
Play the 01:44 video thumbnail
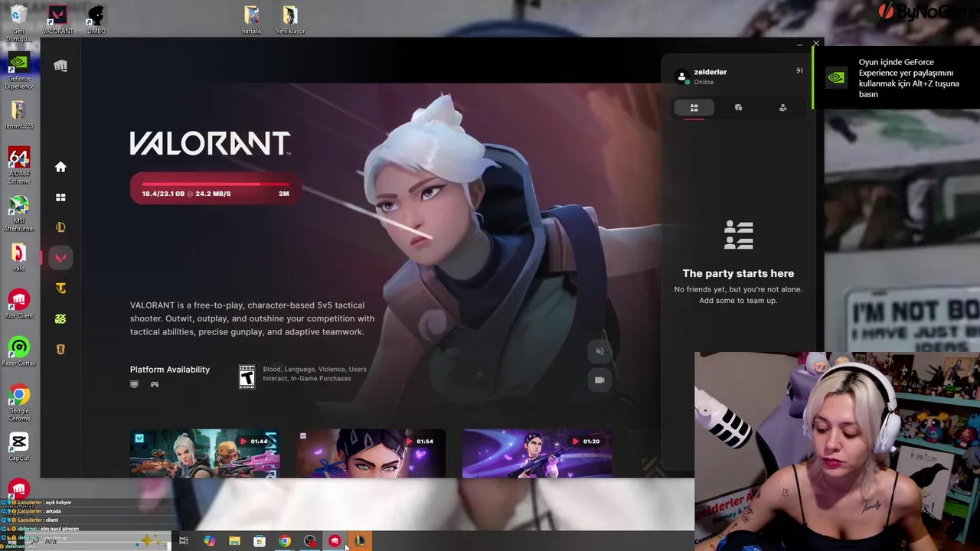[x=204, y=453]
